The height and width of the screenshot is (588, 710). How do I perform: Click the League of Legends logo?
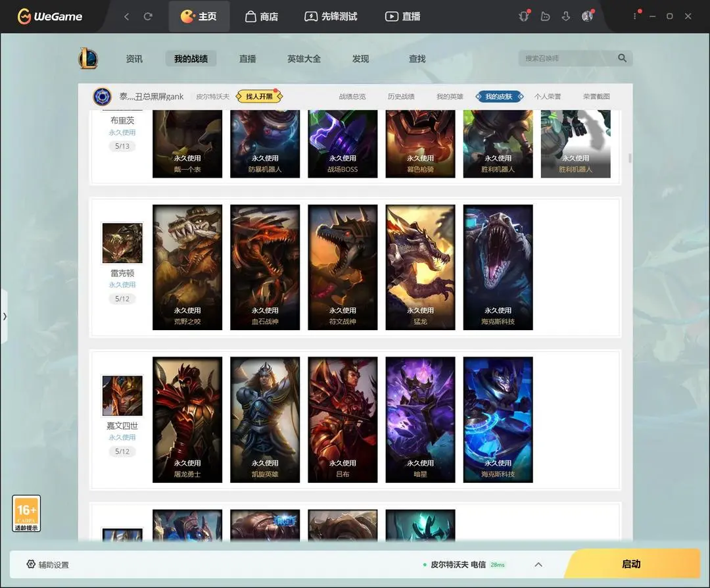(88, 59)
